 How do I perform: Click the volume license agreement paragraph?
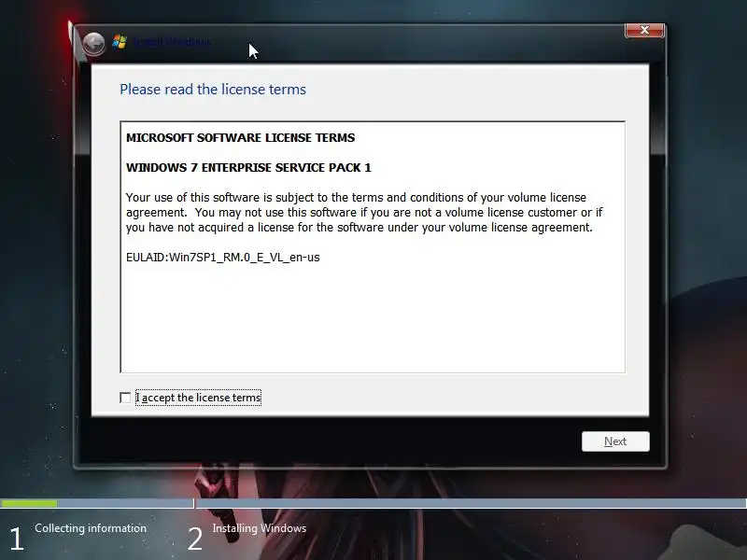tap(364, 213)
